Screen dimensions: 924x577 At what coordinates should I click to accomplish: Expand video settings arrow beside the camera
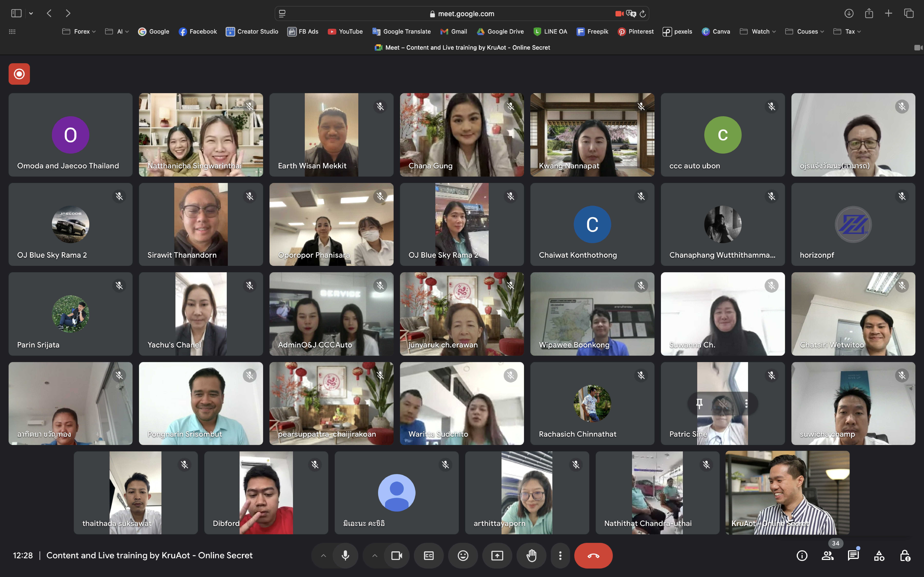point(375,556)
